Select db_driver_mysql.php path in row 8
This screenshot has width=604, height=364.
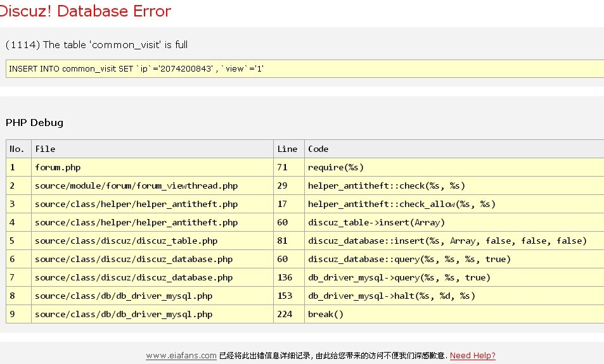click(152, 296)
